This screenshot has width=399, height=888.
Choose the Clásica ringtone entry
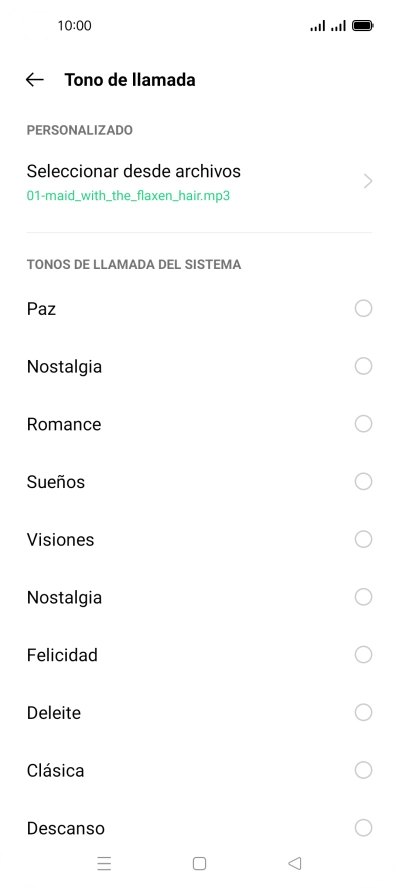coord(199,770)
